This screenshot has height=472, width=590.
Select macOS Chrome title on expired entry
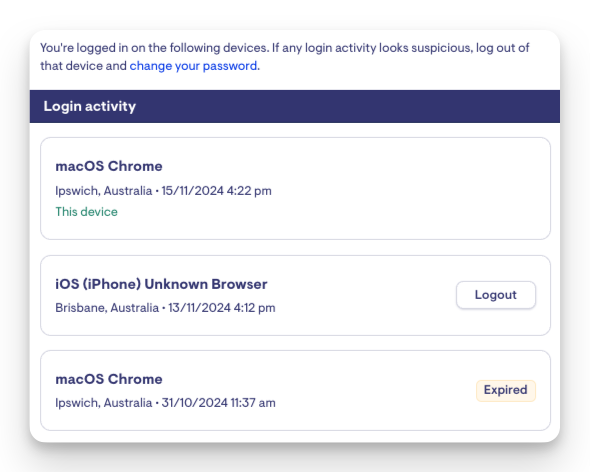(x=109, y=379)
